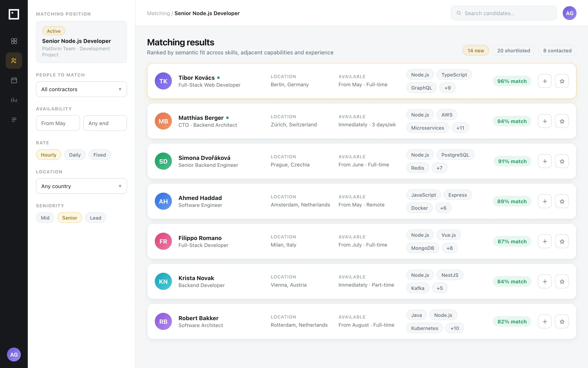Open Simona Dvořáková's profile name
Viewport: 588px width, 368px height.
[204, 158]
